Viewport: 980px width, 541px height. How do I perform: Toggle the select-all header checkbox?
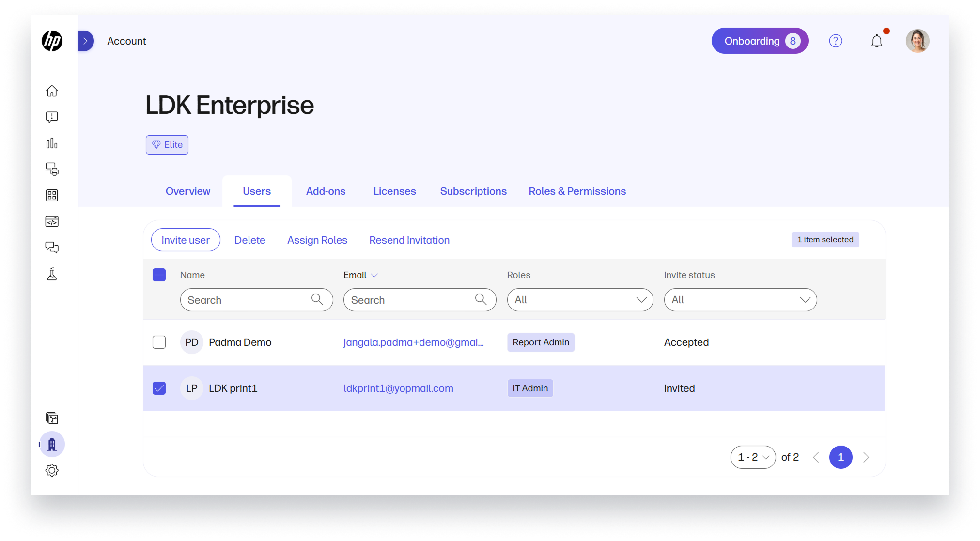click(x=159, y=275)
